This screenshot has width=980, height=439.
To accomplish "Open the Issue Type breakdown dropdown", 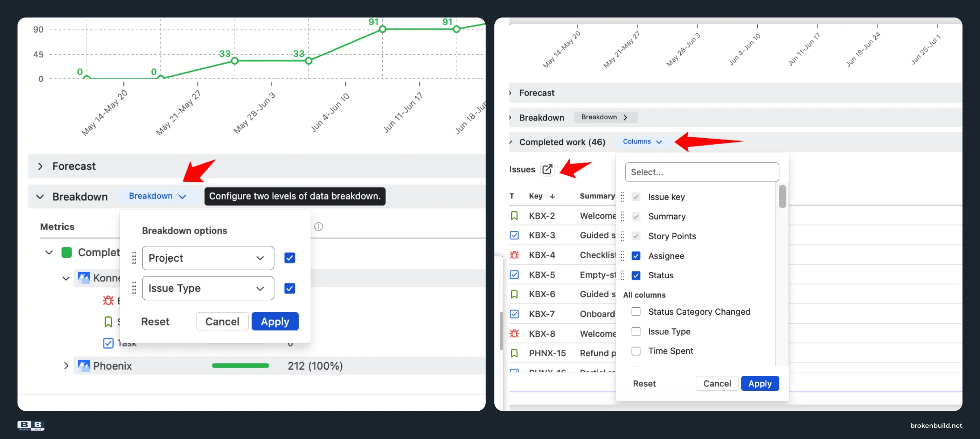I will coord(208,288).
